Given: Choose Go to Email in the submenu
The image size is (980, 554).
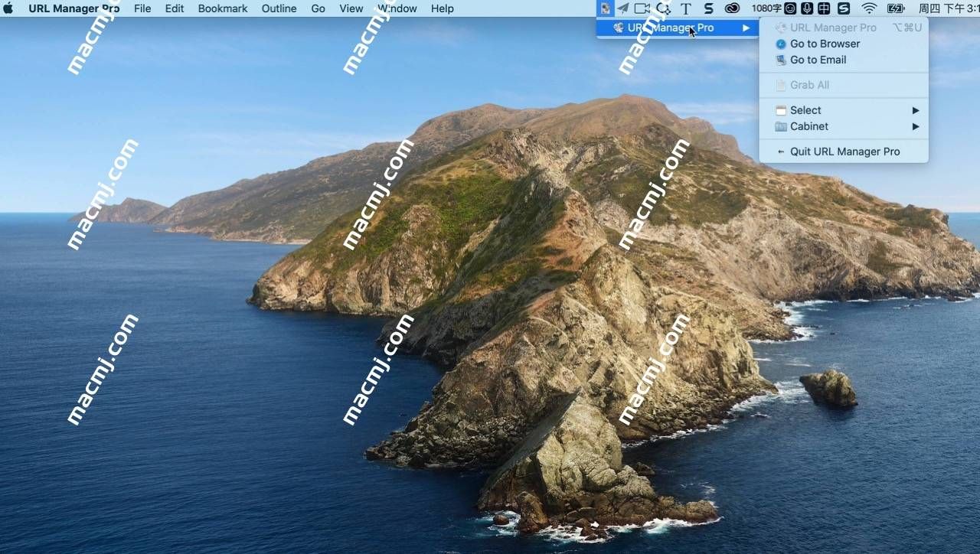Looking at the screenshot, I should click(844, 60).
